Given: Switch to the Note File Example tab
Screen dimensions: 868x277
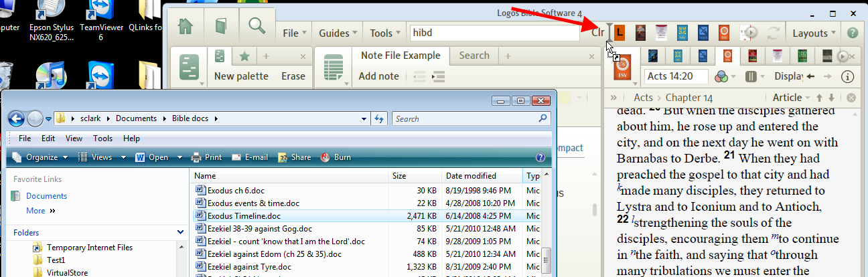Looking at the screenshot, I should point(401,56).
